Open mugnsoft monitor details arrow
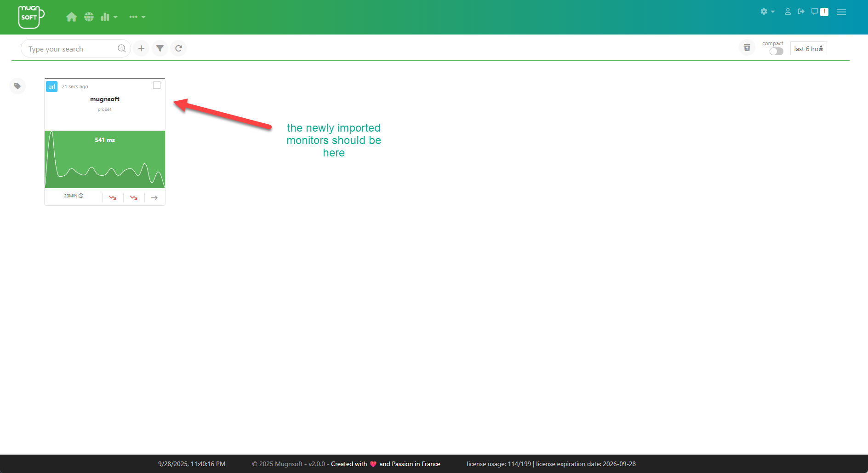Screen dimensions: 868x473 (154, 197)
